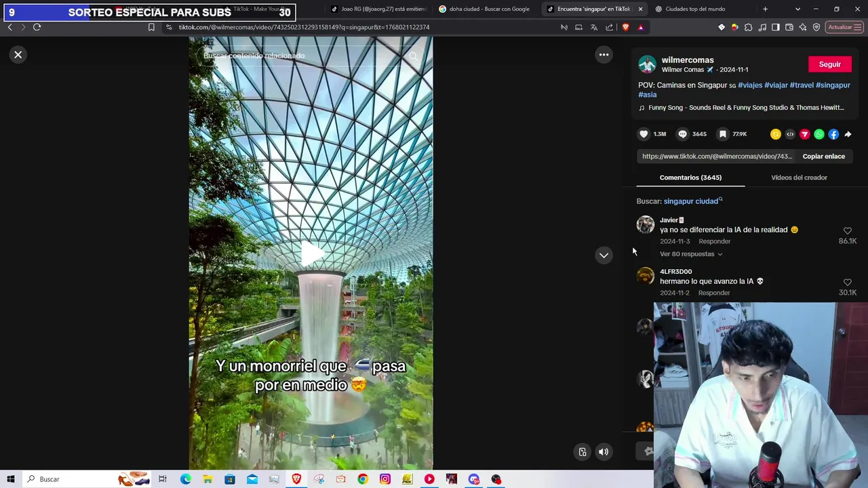Switch to Comentarios (3645) tab
This screenshot has width=868, height=488.
point(690,178)
